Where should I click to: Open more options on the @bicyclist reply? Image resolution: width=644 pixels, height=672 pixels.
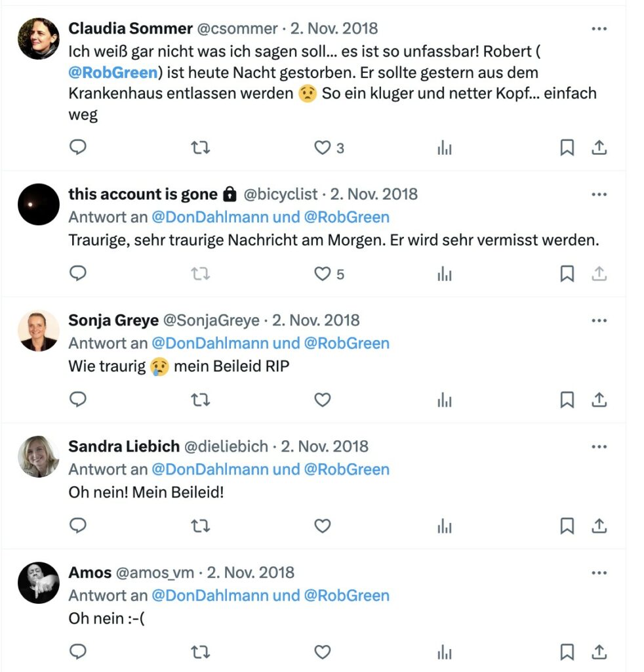click(x=599, y=194)
